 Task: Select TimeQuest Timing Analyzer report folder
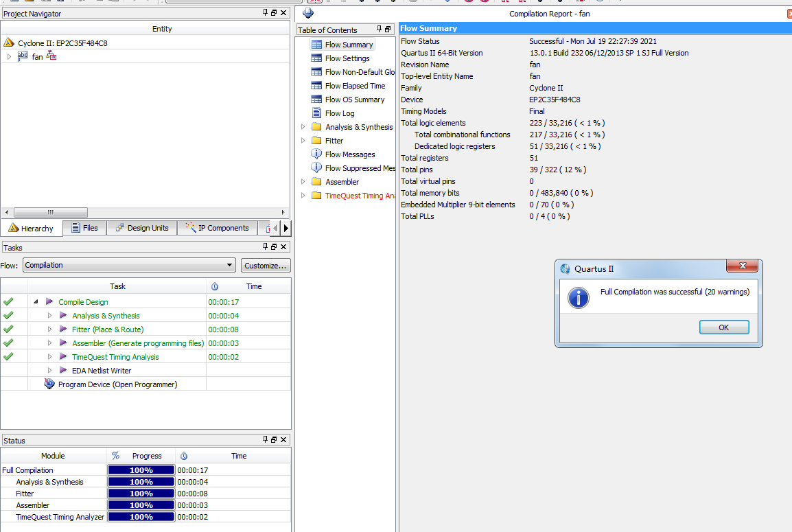pyautogui.click(x=316, y=196)
